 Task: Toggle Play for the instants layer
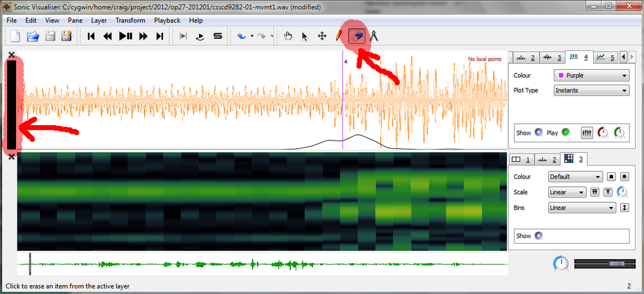pos(565,133)
